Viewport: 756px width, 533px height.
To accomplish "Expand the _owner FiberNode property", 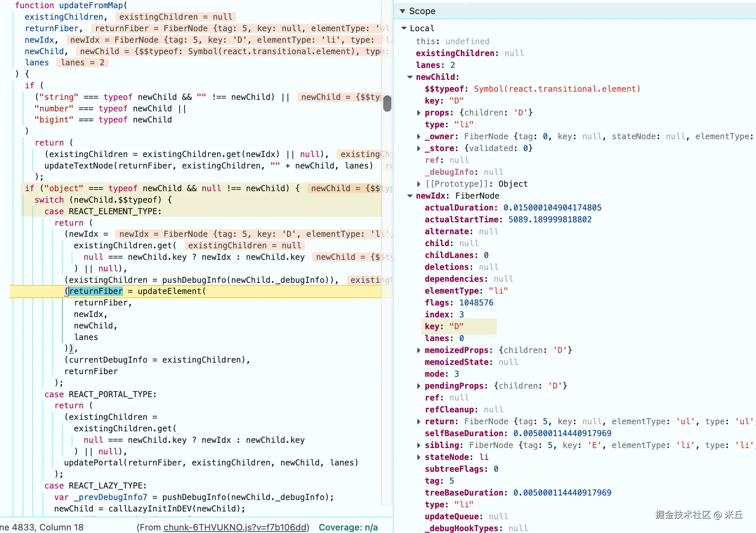I will pyautogui.click(x=419, y=136).
